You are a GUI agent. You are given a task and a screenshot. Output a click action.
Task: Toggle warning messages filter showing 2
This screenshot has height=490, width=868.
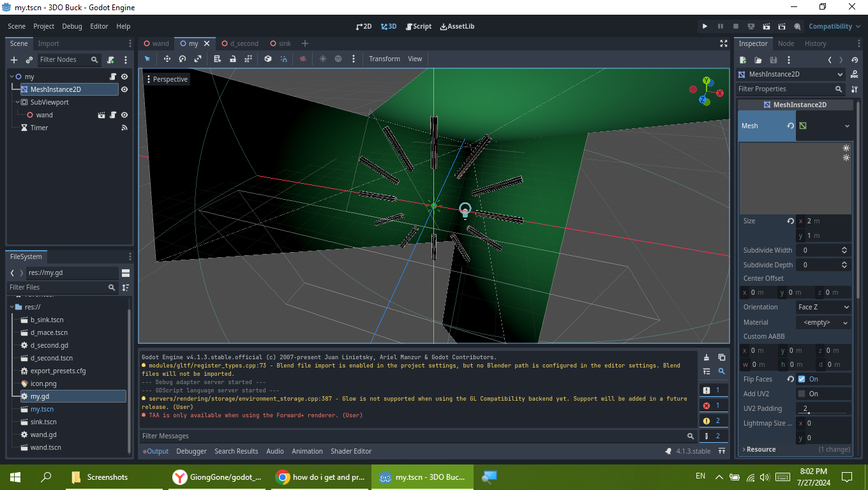point(714,420)
